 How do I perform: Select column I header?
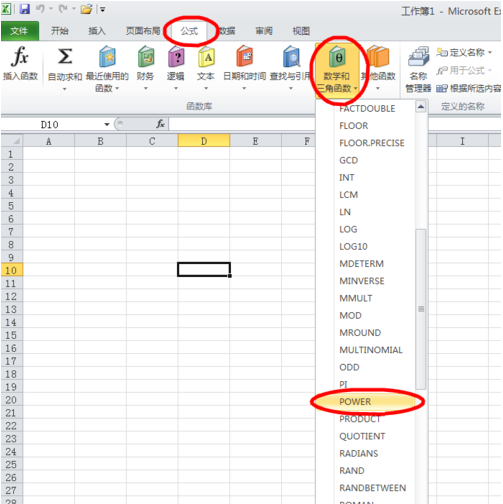pos(462,141)
